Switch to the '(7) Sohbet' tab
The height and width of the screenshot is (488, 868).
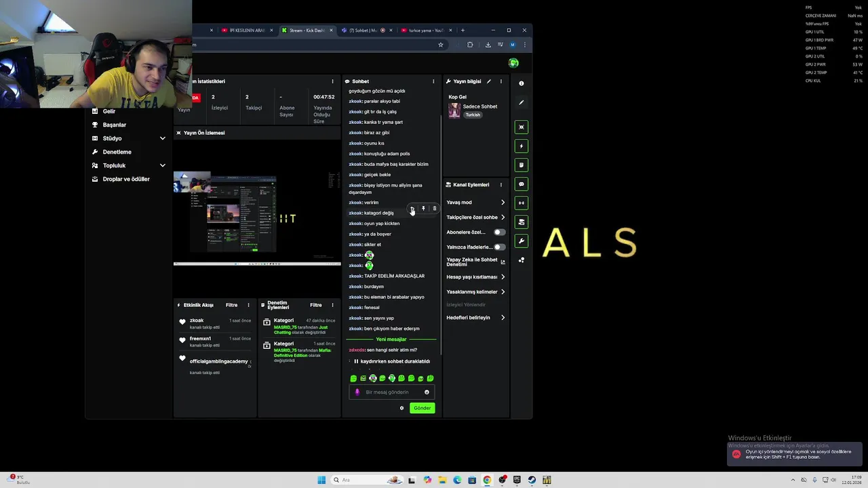tap(367, 30)
